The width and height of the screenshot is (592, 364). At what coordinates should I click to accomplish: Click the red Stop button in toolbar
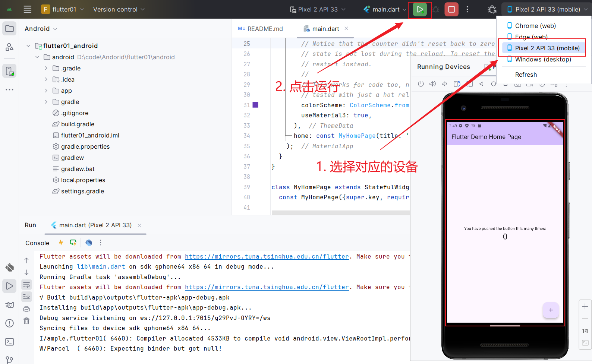(x=451, y=9)
